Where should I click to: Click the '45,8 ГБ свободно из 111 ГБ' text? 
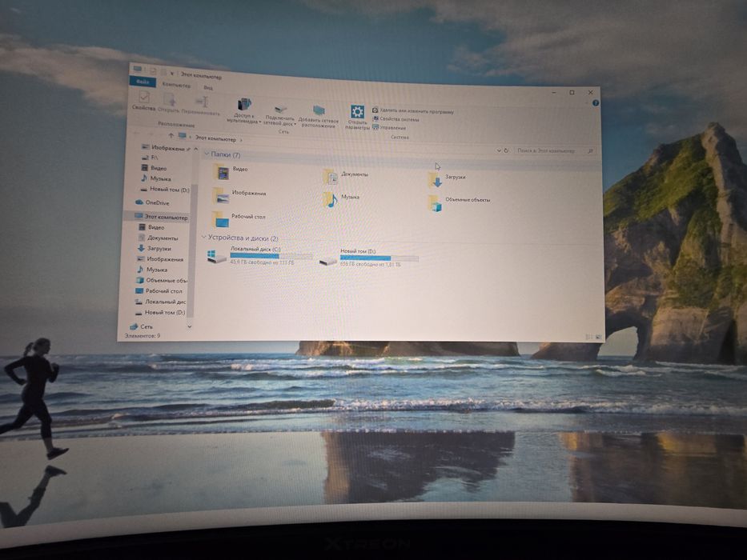point(262,262)
